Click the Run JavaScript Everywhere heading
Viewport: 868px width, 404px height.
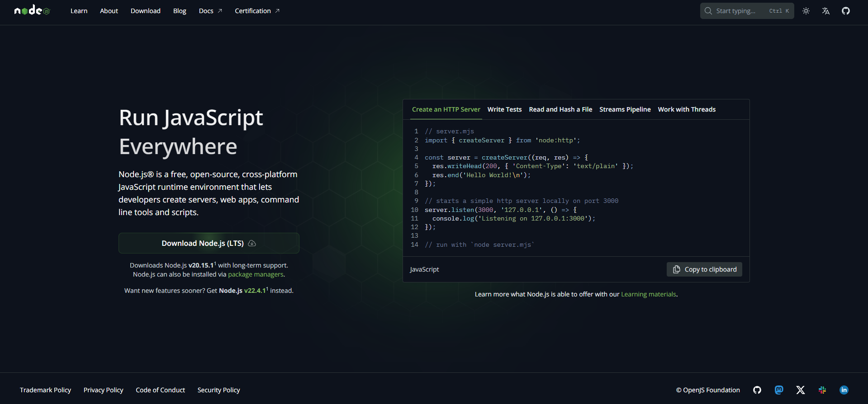coord(191,132)
